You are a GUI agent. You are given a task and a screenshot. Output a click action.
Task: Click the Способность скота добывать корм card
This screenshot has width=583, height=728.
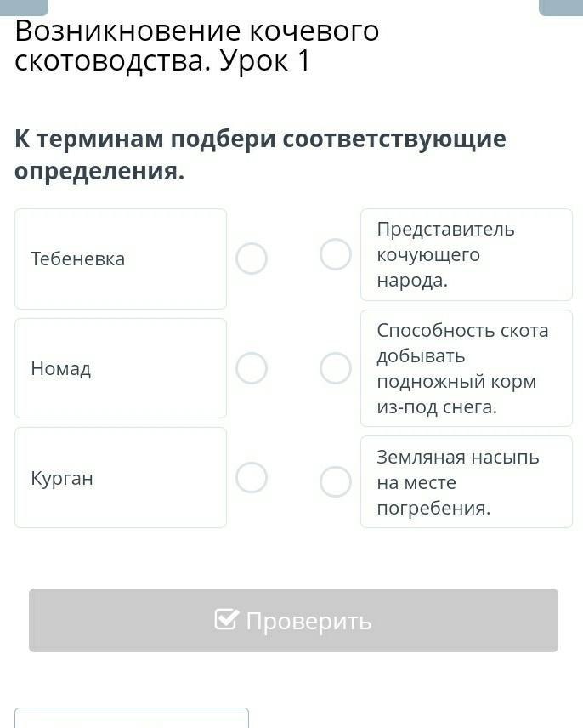(x=466, y=368)
